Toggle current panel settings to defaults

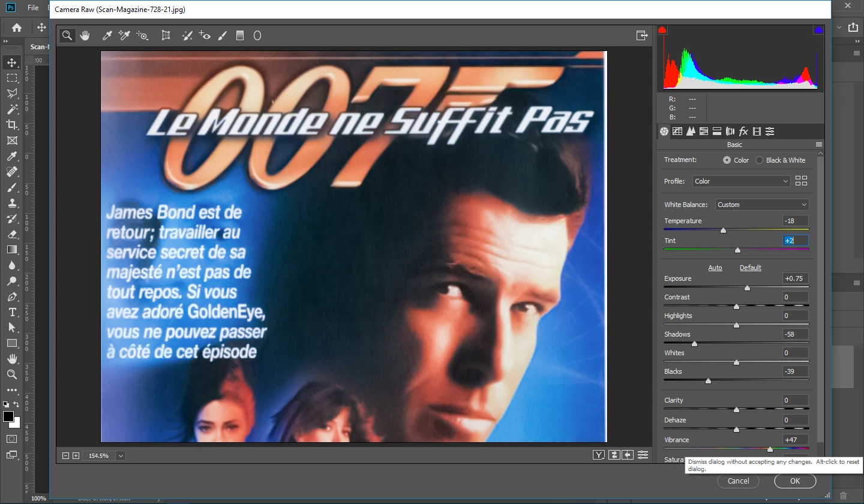(x=643, y=455)
